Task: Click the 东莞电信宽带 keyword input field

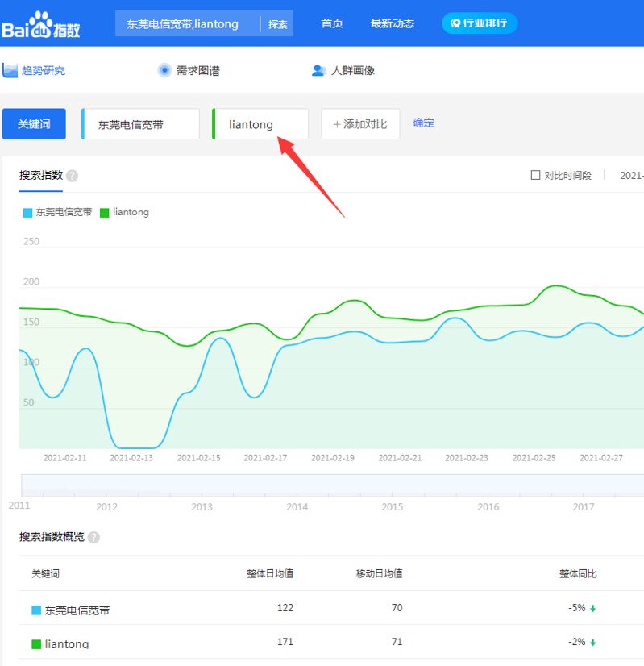Action: 141,124
